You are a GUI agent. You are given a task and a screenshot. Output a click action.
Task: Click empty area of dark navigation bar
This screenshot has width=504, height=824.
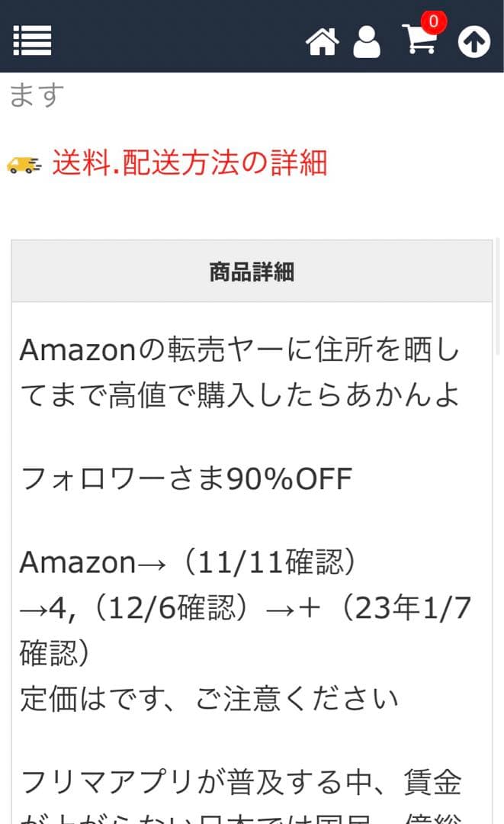point(175,38)
